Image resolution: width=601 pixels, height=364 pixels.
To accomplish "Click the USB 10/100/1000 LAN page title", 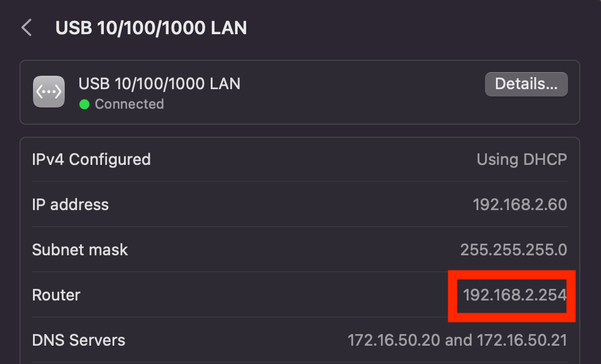I will [x=151, y=28].
